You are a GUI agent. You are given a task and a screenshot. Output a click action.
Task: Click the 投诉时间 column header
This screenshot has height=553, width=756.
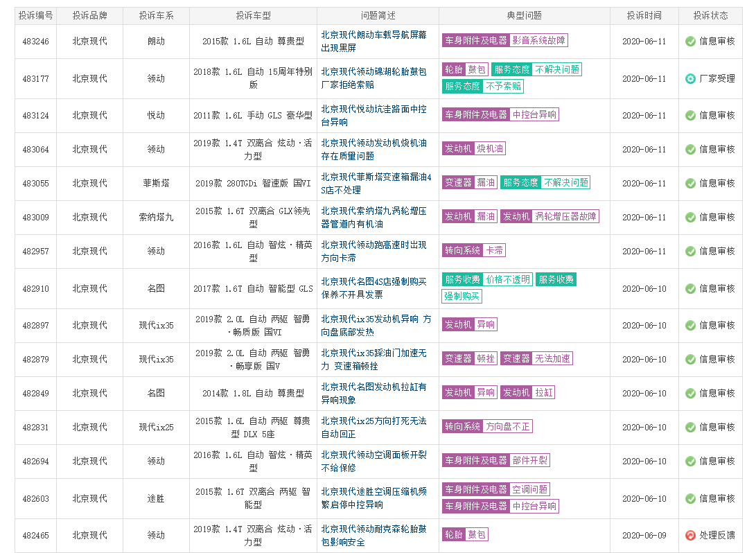coord(644,16)
